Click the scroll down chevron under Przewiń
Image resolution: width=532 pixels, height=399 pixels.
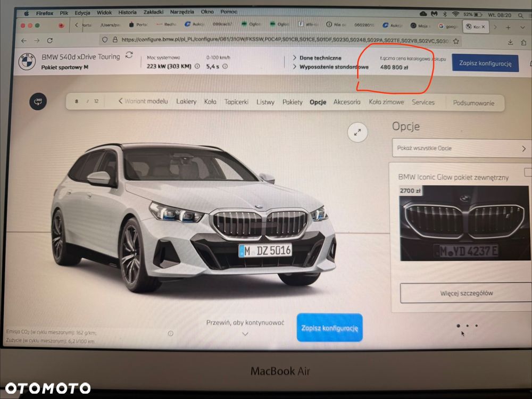click(x=245, y=334)
